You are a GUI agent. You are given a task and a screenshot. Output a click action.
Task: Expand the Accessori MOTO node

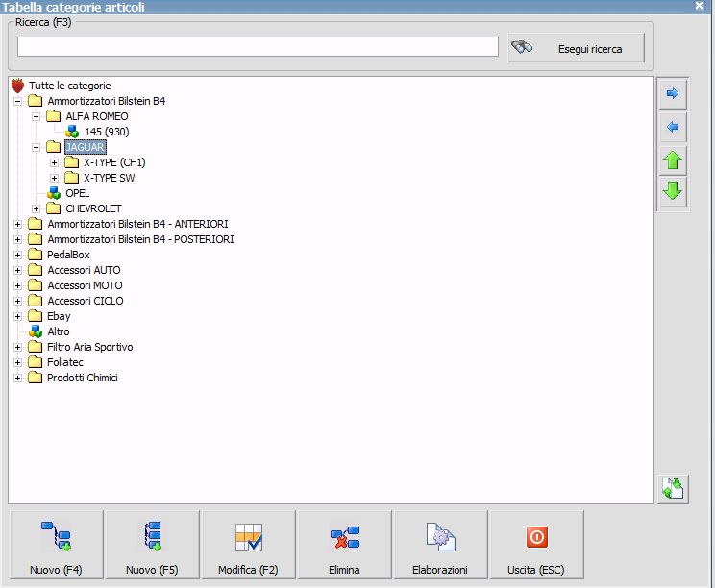(x=18, y=285)
